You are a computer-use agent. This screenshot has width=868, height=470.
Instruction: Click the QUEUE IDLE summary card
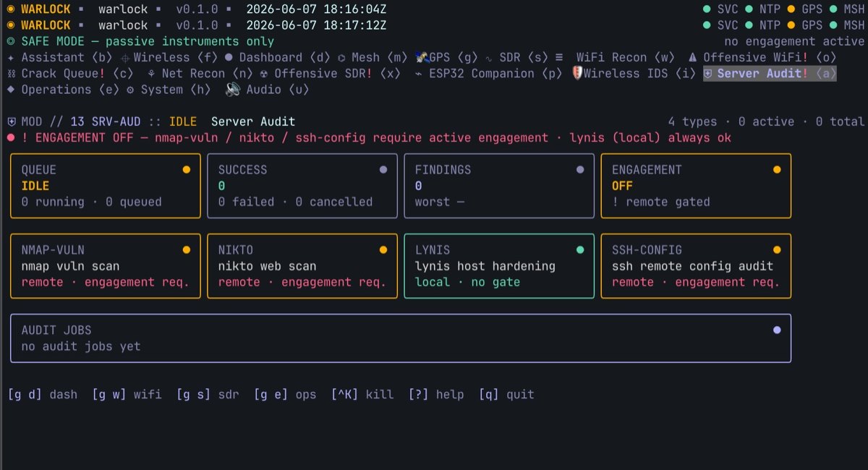point(106,186)
